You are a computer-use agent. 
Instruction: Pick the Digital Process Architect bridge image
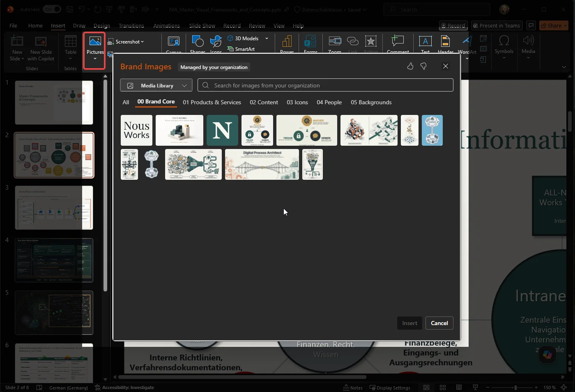click(x=262, y=164)
